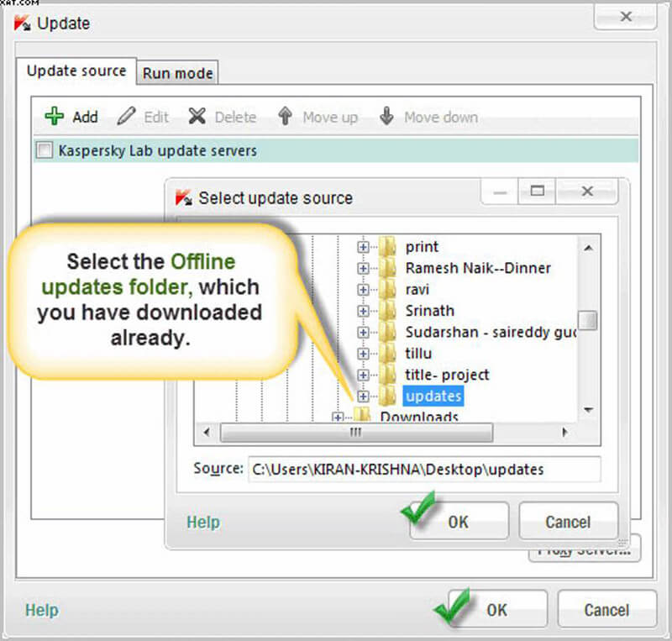Open Help link in the Update window
The image size is (672, 641).
tap(42, 610)
